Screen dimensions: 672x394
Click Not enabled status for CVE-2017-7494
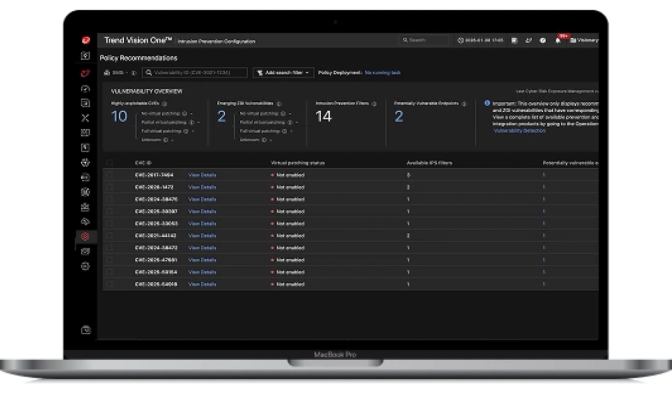click(288, 175)
